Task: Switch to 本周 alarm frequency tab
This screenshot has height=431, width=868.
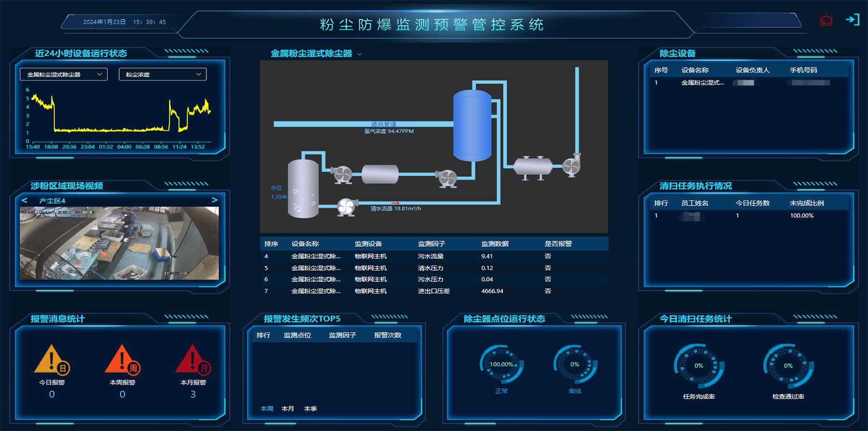Action: click(267, 409)
